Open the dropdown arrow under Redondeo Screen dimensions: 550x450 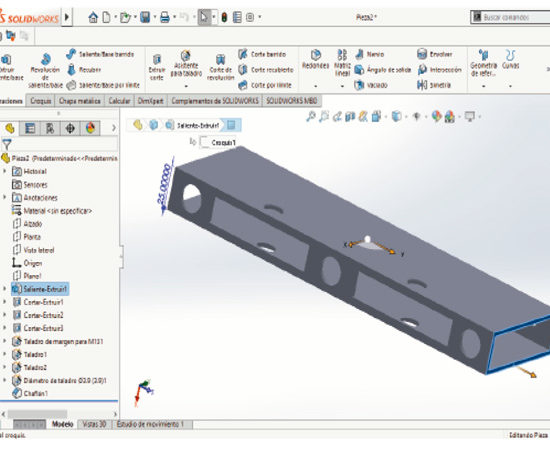pyautogui.click(x=316, y=86)
